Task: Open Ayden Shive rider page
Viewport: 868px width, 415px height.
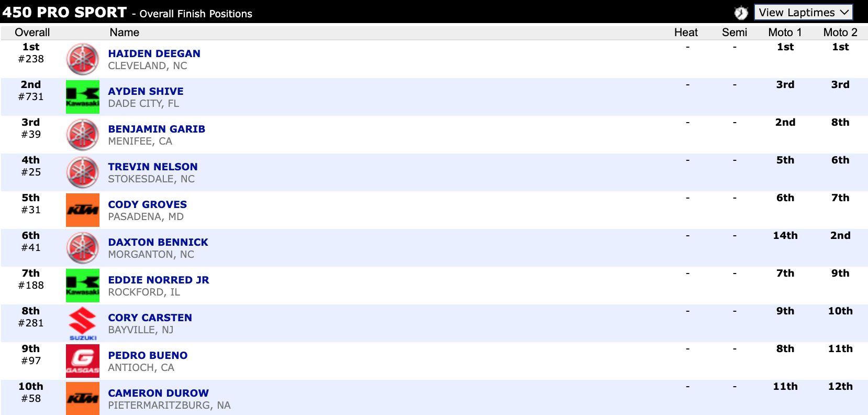Action: pos(146,91)
